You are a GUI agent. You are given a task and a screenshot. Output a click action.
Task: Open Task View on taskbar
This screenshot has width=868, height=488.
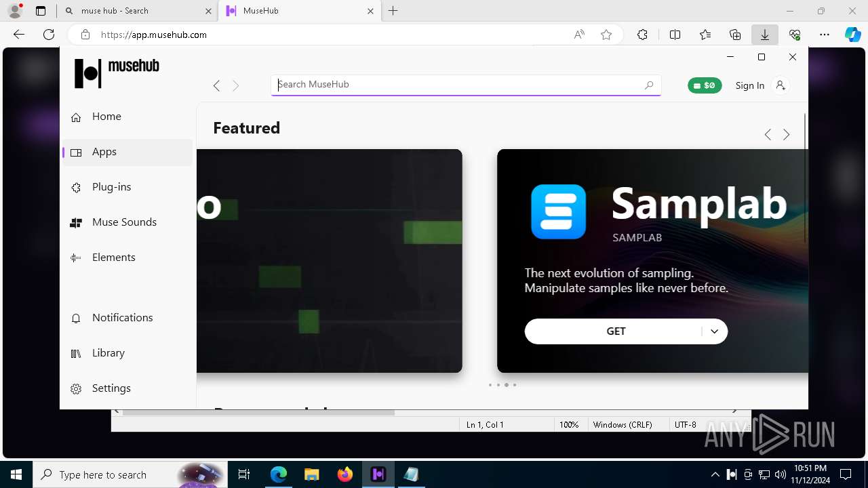(244, 474)
